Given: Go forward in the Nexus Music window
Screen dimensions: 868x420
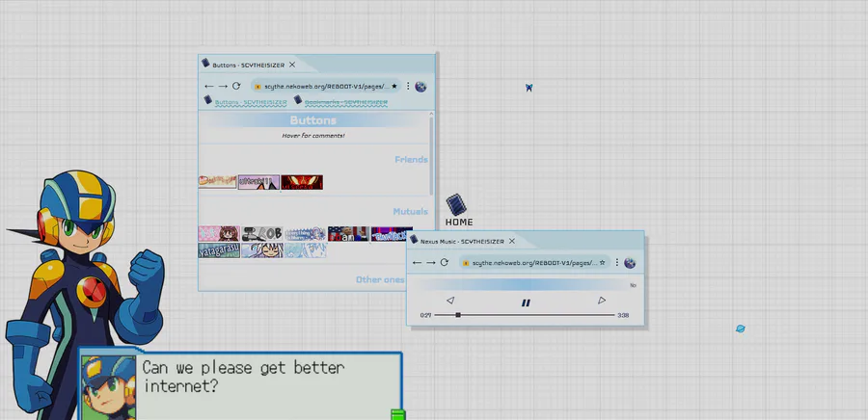Looking at the screenshot, I should pos(431,262).
